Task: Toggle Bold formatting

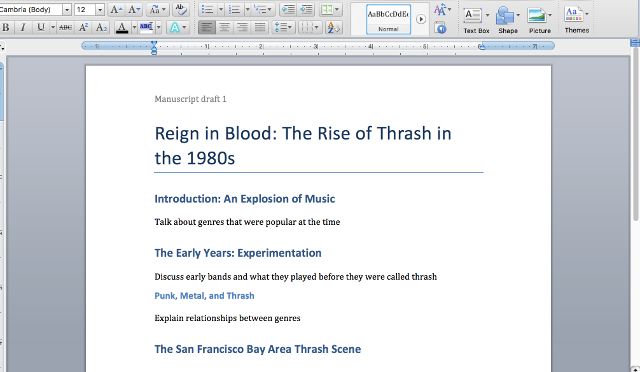Action: pos(6,27)
